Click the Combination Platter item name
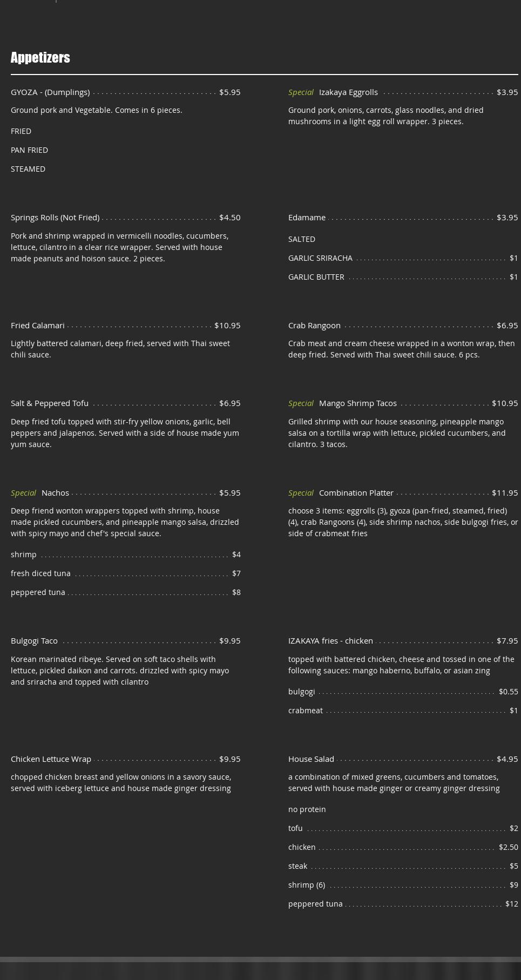 click(356, 493)
